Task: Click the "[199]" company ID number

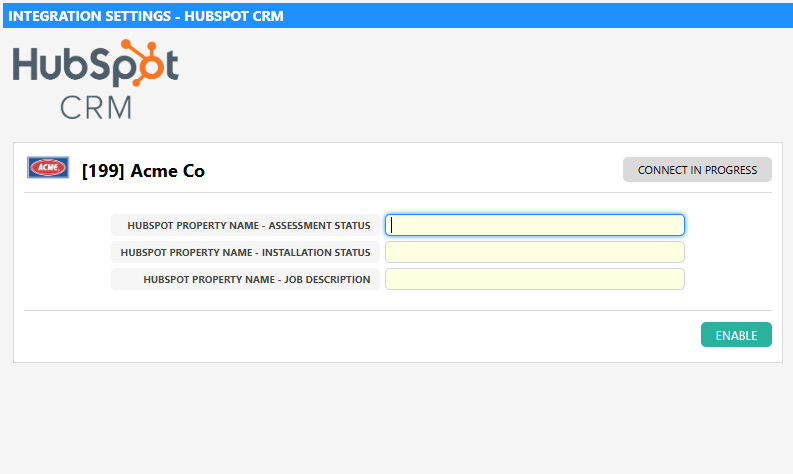Action: pos(103,171)
